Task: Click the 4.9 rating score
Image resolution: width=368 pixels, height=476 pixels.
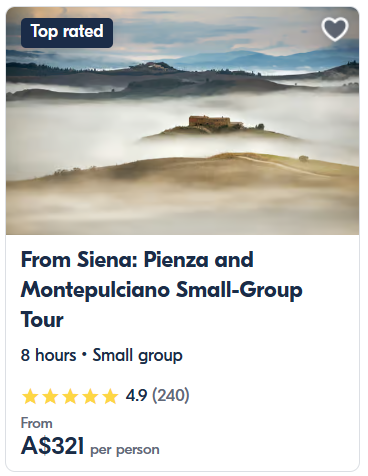Action: click(136, 396)
